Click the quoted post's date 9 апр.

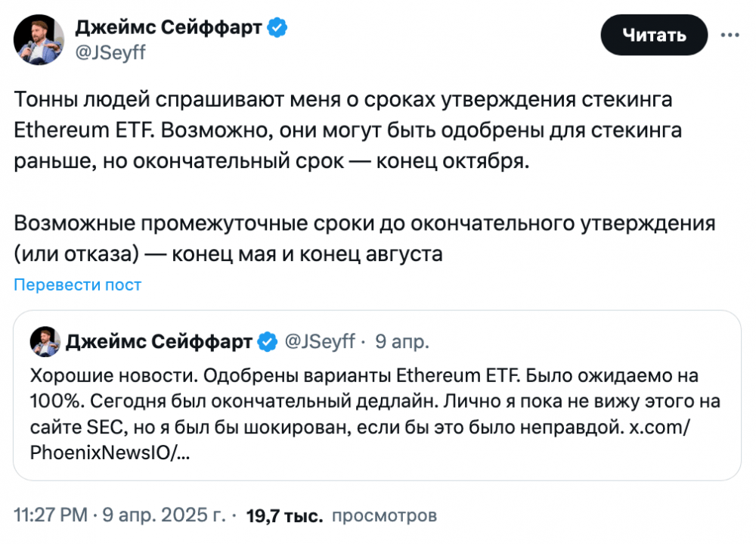point(402,342)
